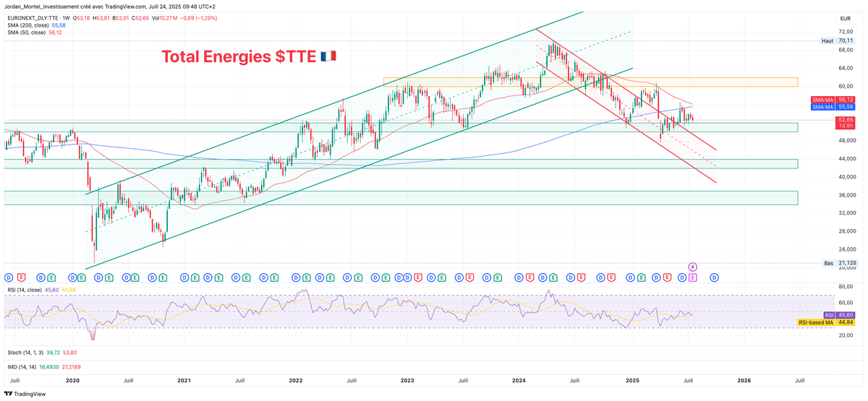Click 2024 on the time axis
Screen dimensions: 868x401
click(518, 379)
